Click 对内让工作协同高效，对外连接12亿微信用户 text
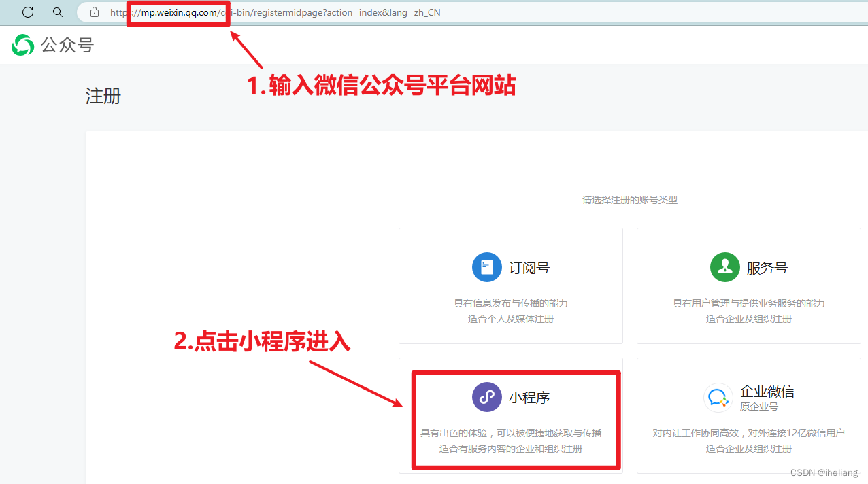The image size is (868, 484). 749,433
